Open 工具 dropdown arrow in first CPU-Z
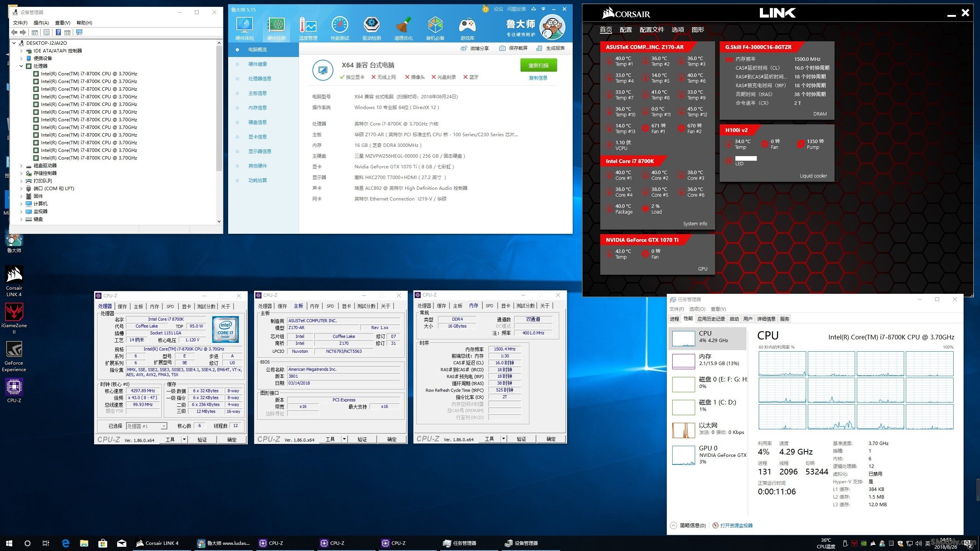 click(x=184, y=439)
